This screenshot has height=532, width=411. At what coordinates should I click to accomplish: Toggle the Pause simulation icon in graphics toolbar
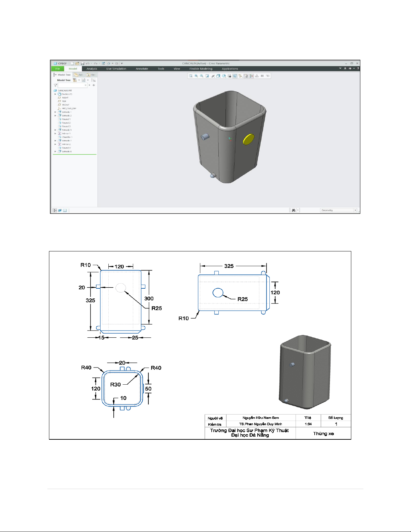262,76
